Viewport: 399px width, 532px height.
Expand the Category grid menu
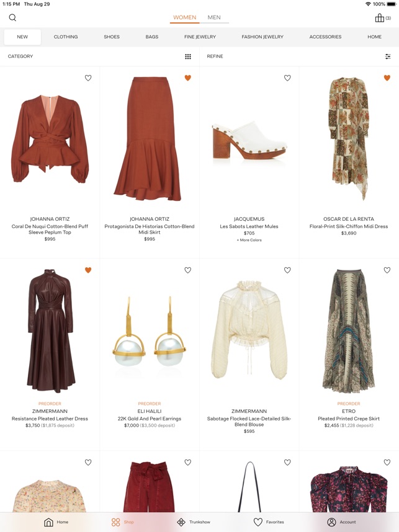click(x=188, y=56)
